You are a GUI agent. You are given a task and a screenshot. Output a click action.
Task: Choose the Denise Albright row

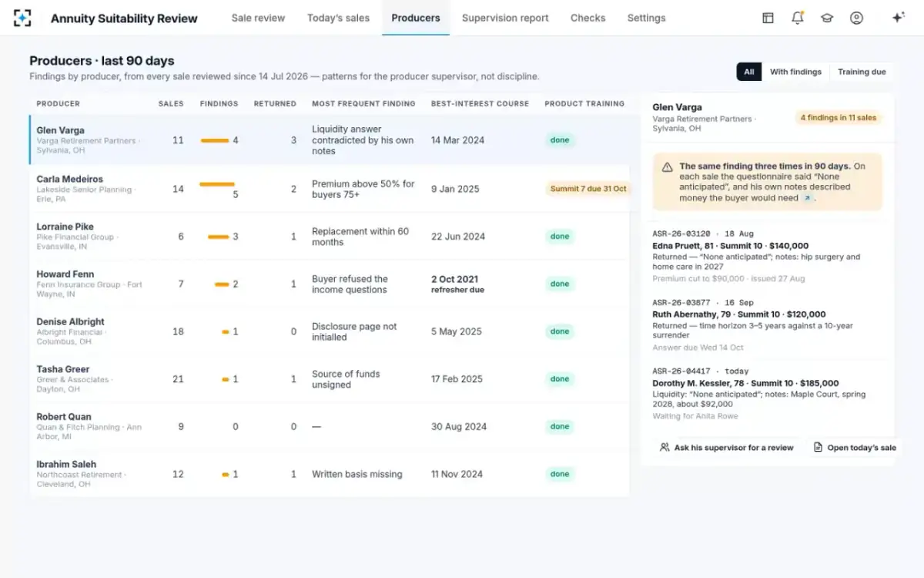tap(330, 331)
